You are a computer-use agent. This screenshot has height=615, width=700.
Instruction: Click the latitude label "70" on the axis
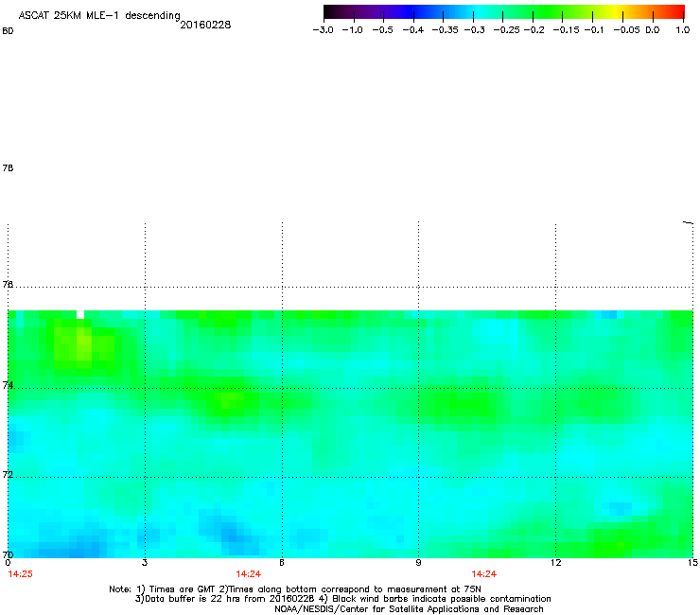(x=8, y=554)
